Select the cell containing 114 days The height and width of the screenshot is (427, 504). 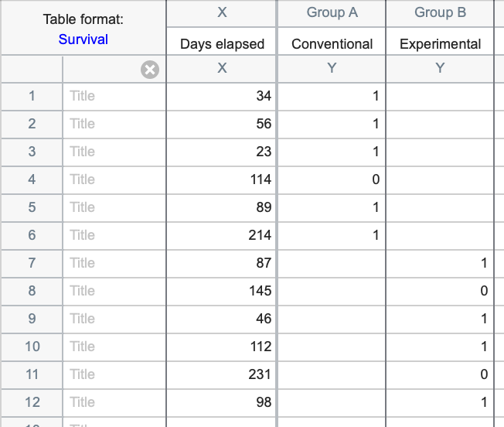coord(222,179)
